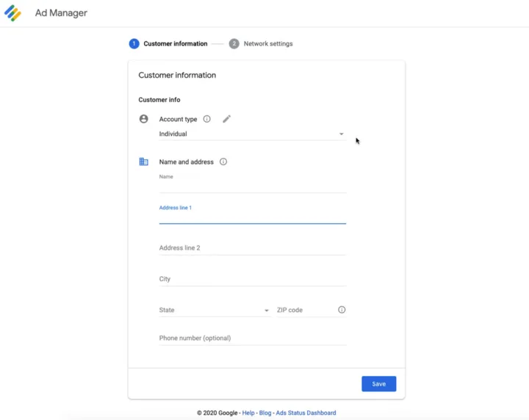Click the © 2020 Google footer text

tap(217, 413)
